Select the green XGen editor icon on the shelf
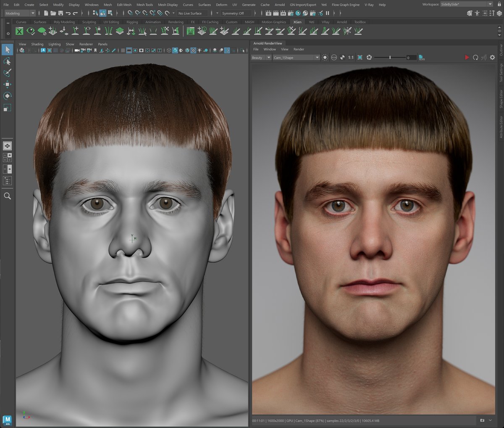504x428 pixels. click(19, 31)
